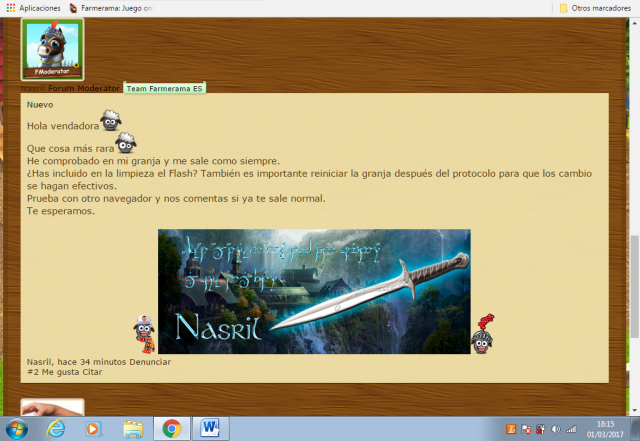Image resolution: width=640 pixels, height=441 pixels.
Task: Launch Internet Explorer from the taskbar
Action: click(x=56, y=428)
